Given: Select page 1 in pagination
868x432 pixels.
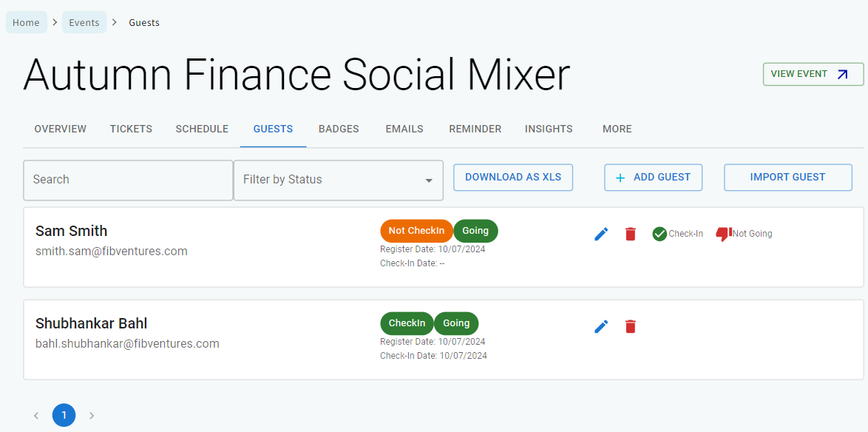Looking at the screenshot, I should 64,415.
